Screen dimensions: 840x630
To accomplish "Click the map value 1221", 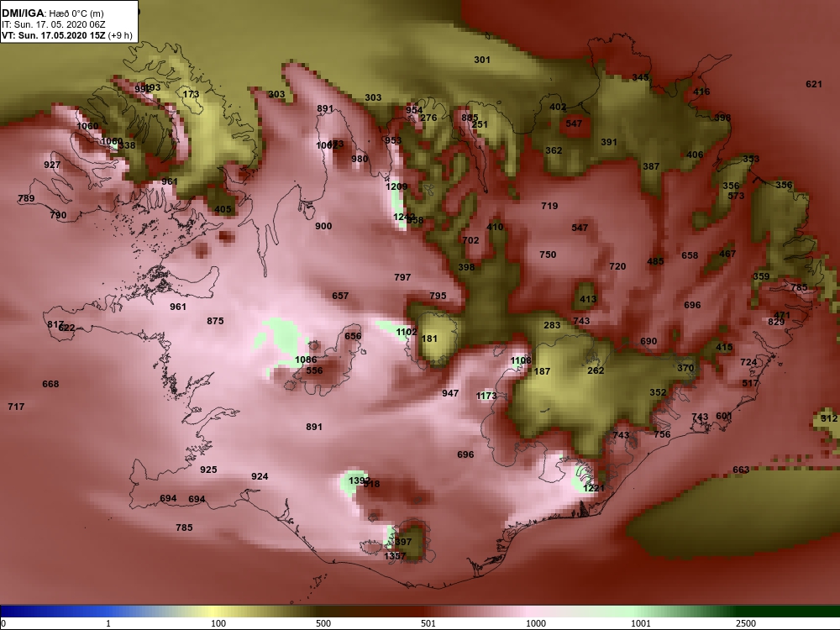I will point(594,487).
